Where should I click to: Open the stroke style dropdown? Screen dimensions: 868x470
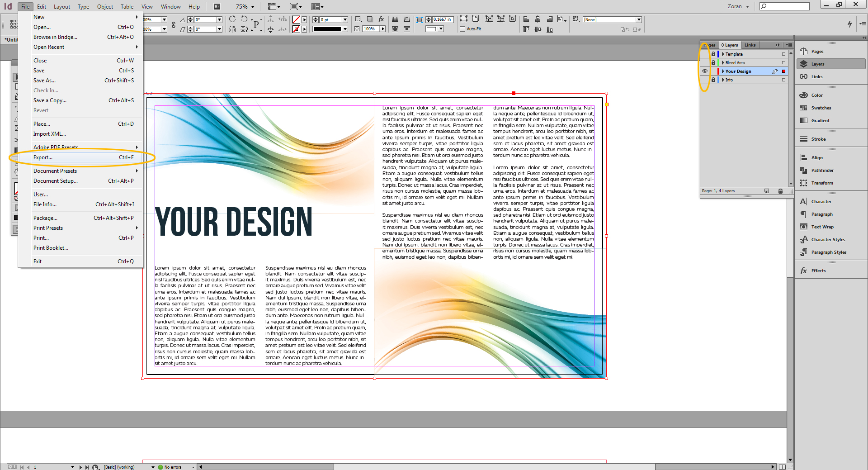344,28
